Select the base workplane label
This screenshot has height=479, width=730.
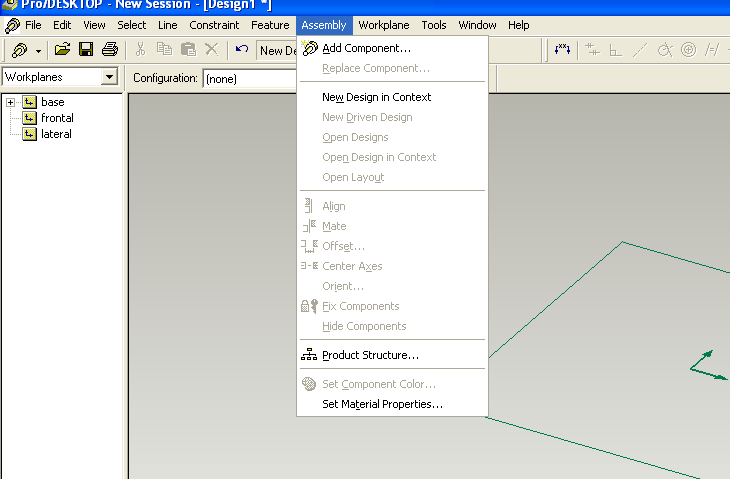53,102
